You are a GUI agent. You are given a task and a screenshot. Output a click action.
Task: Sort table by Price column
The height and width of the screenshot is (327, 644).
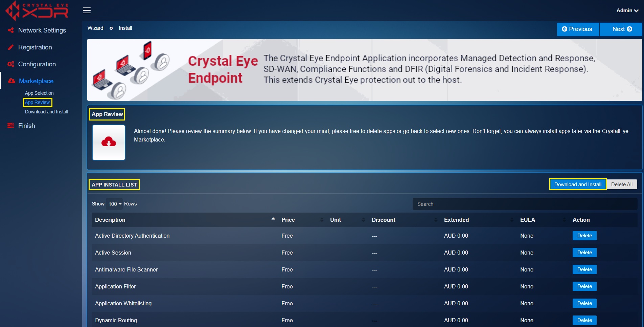[x=322, y=220]
